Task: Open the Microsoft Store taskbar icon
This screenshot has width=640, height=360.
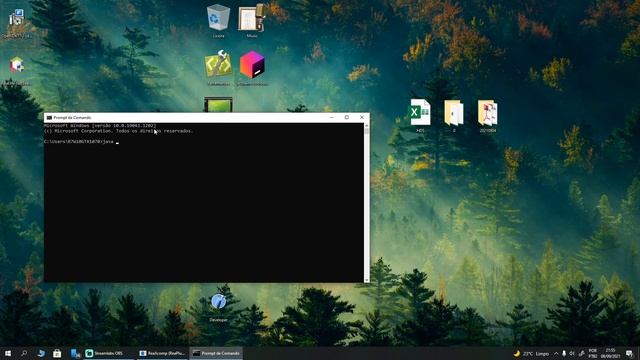Action: [57, 353]
